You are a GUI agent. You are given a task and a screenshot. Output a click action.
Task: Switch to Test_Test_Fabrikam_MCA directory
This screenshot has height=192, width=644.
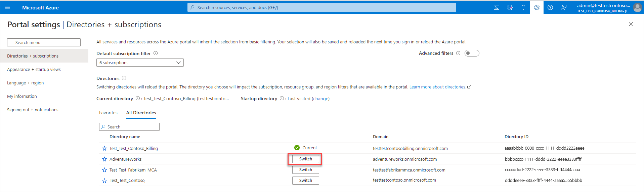point(306,170)
